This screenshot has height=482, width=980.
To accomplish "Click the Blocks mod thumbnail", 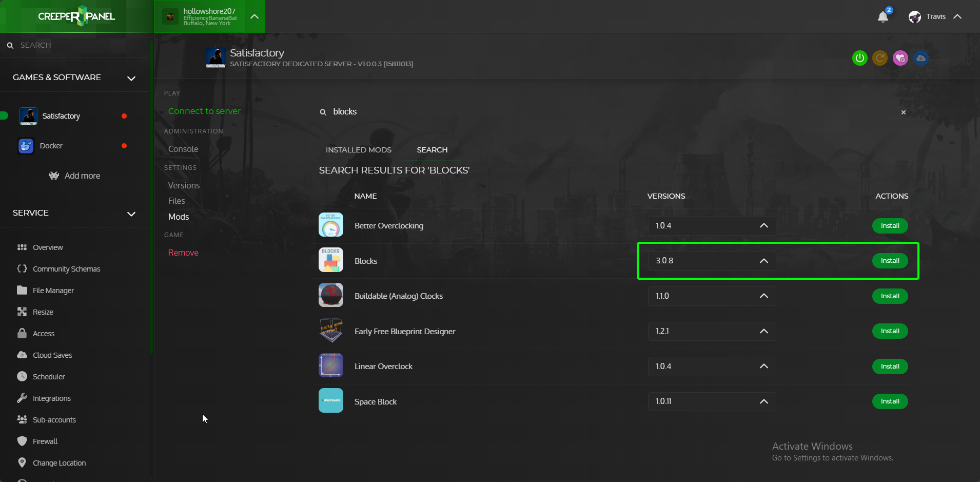I will click(x=331, y=260).
